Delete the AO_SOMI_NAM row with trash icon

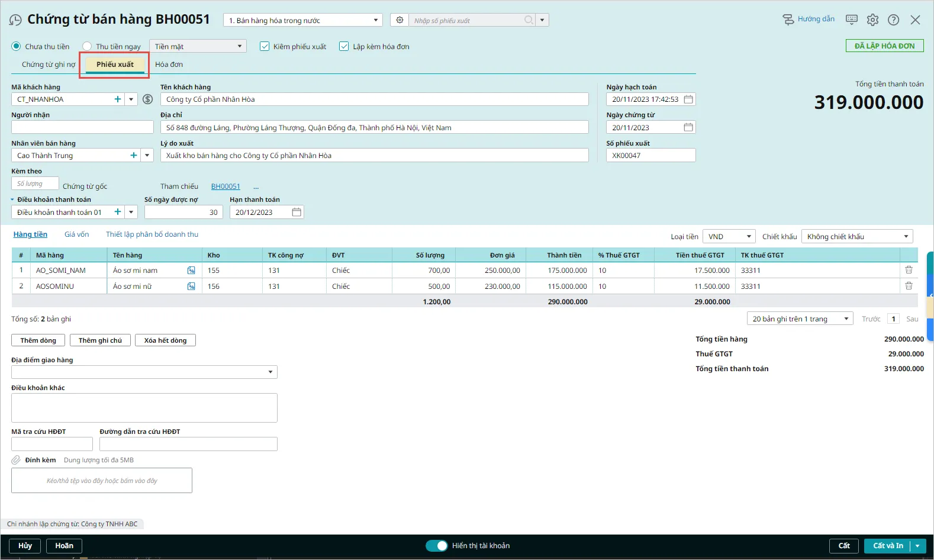click(x=909, y=270)
